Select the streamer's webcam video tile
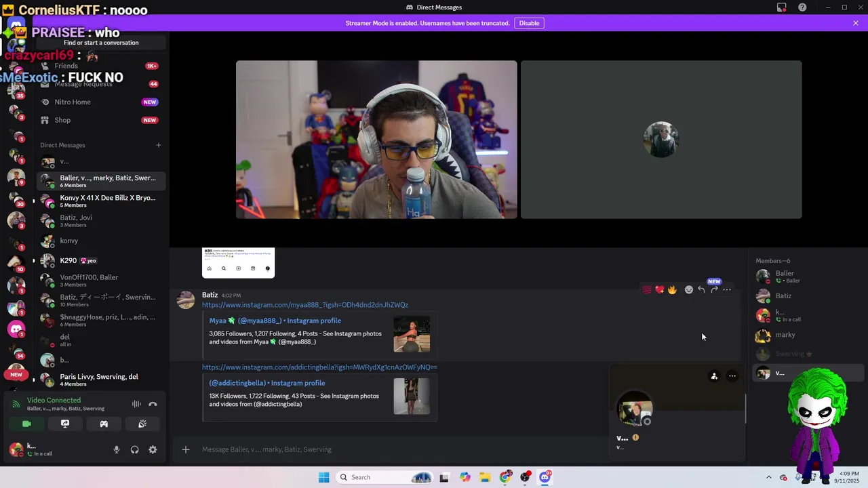Screen dimensions: 868x488 pyautogui.click(x=376, y=140)
